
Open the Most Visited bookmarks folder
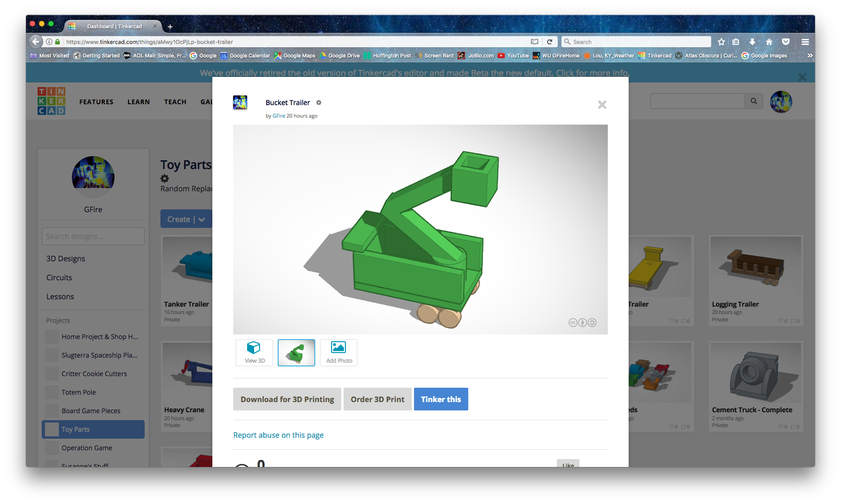point(50,56)
